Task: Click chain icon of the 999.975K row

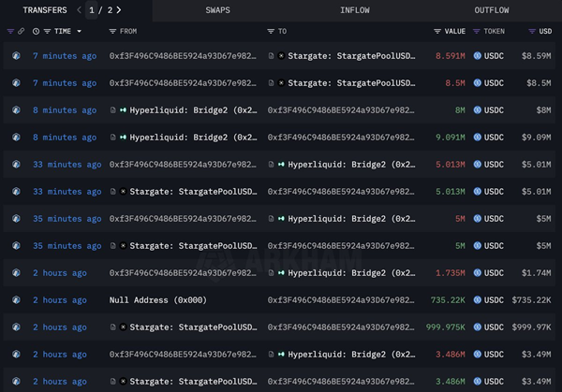Action: [16, 327]
